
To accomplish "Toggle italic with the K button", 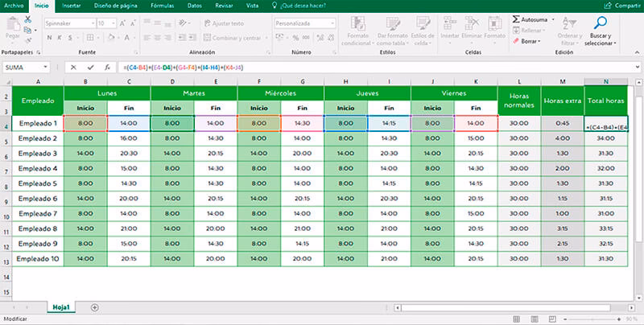I will [x=60, y=38].
